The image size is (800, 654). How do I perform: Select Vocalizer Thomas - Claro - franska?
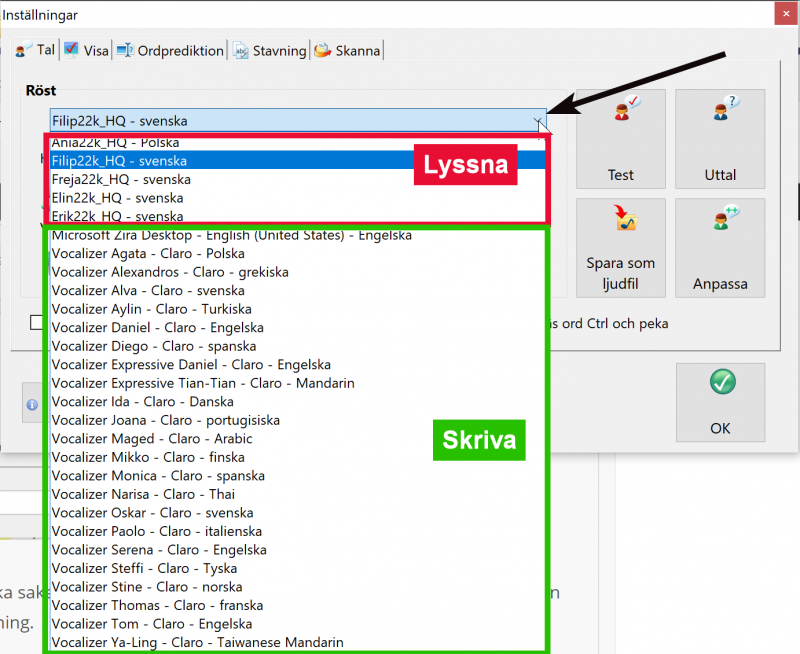(297, 606)
